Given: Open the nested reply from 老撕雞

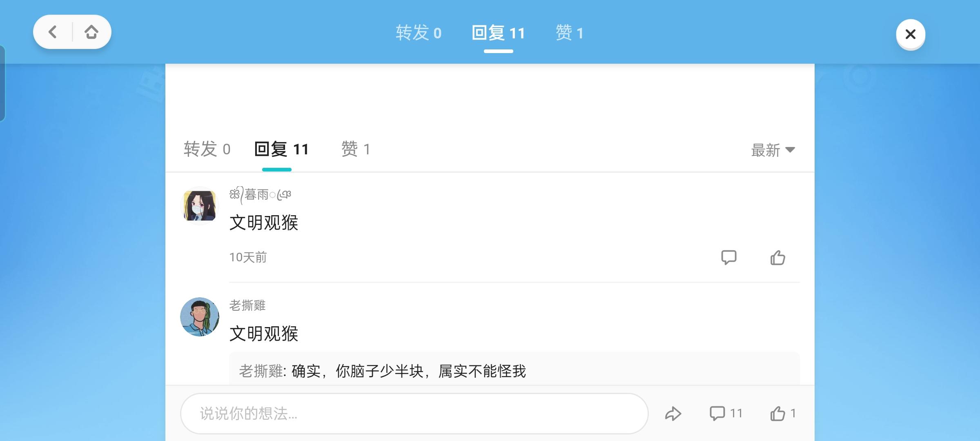Looking at the screenshot, I should (514, 369).
